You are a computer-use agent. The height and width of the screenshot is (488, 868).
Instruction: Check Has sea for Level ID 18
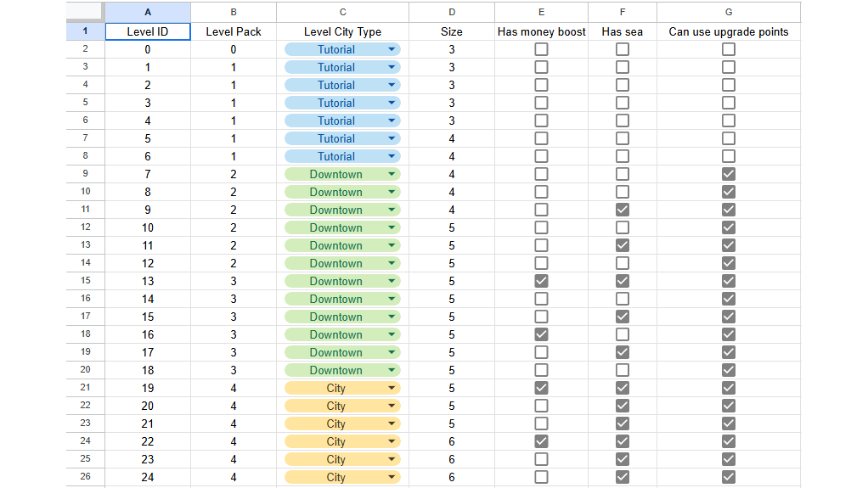623,370
